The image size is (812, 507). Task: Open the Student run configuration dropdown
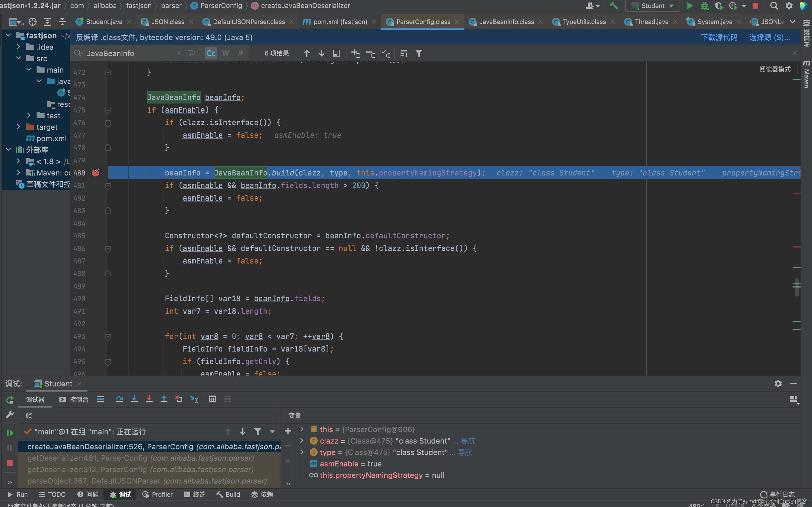point(652,6)
